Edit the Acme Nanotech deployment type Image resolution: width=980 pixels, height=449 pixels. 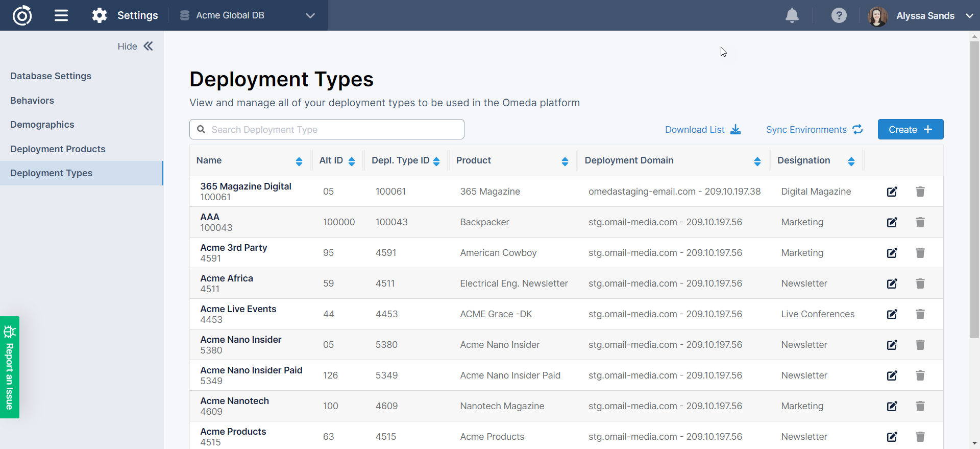(x=892, y=406)
